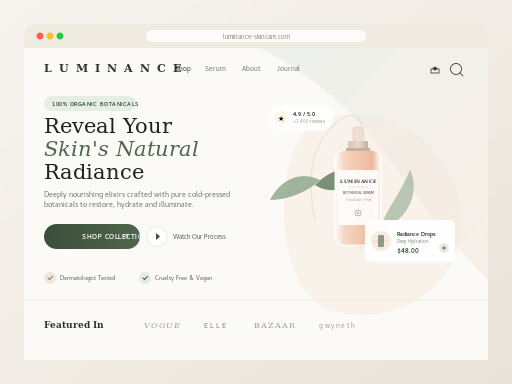512x384 pixels.
Task: Click the Cruelty Free & Vegan label
Action: tap(183, 278)
